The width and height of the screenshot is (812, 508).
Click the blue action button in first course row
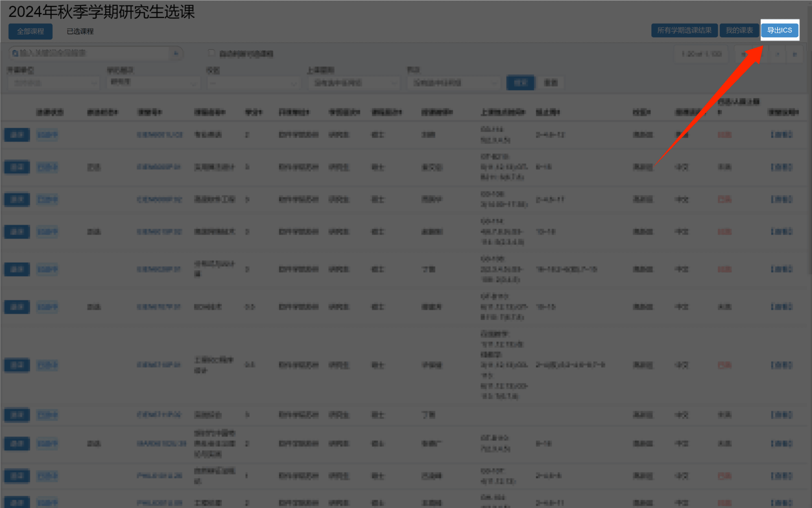click(17, 135)
